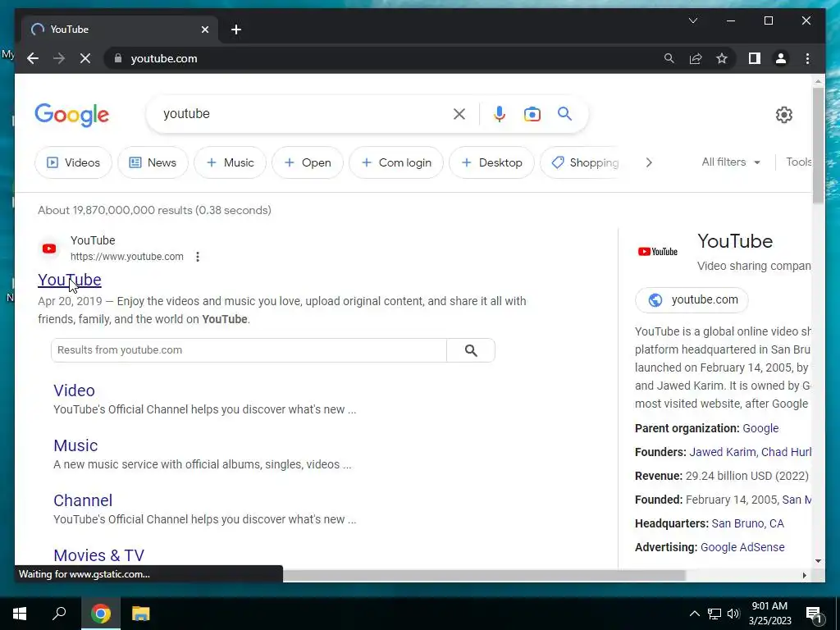The image size is (840, 630).
Task: View site lock information
Action: coord(118,58)
